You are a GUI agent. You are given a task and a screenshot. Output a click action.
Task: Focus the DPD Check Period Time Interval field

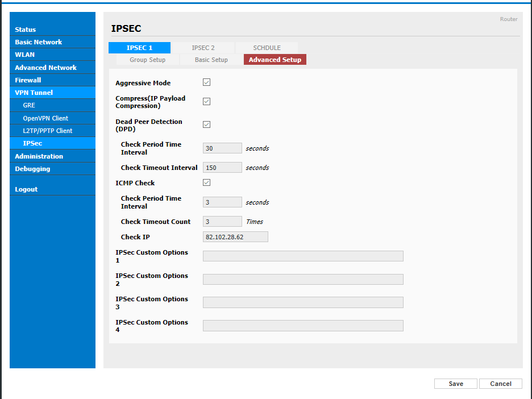[222, 148]
